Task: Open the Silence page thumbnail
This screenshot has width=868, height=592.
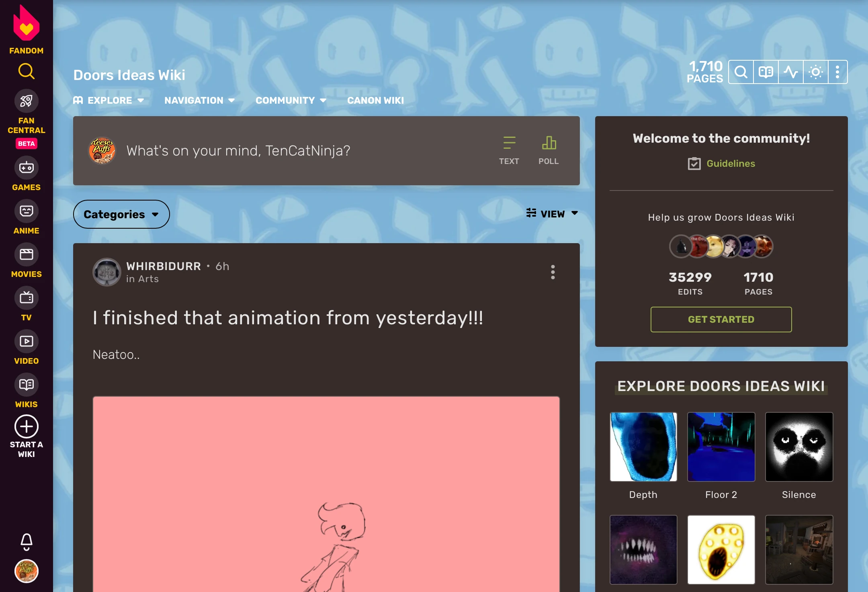Action: point(799,447)
